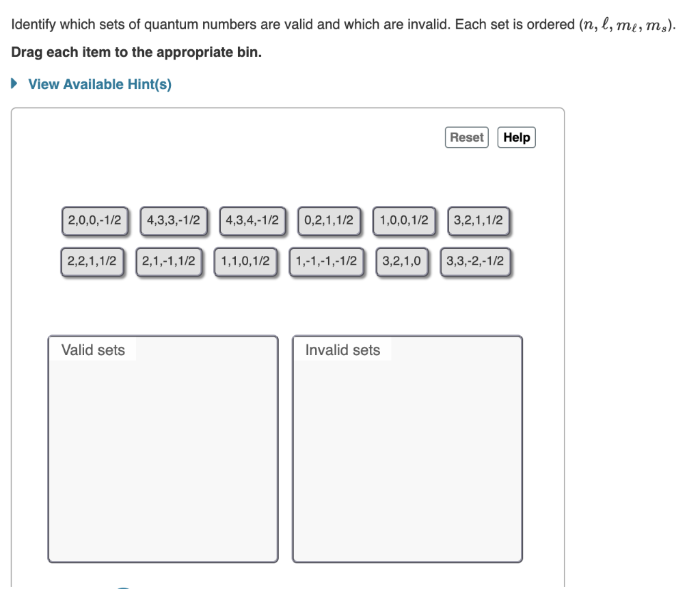Click the 1,1,0,1/2 tile

tap(245, 261)
